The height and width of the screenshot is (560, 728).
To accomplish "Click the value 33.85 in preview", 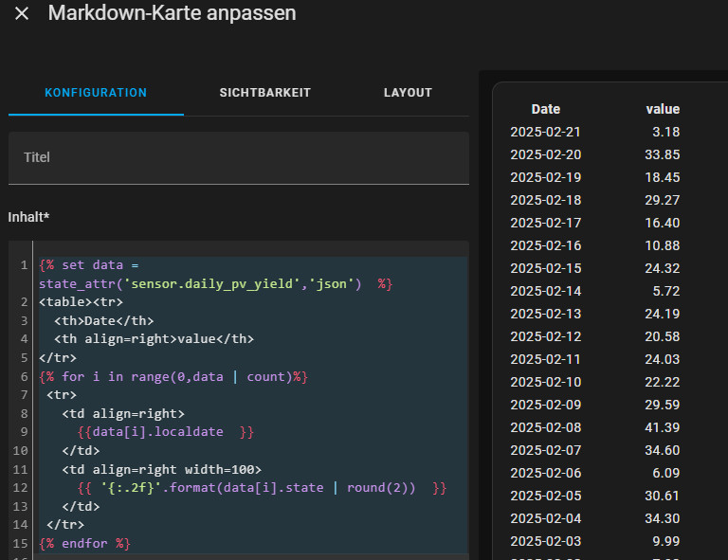I will (x=663, y=154).
